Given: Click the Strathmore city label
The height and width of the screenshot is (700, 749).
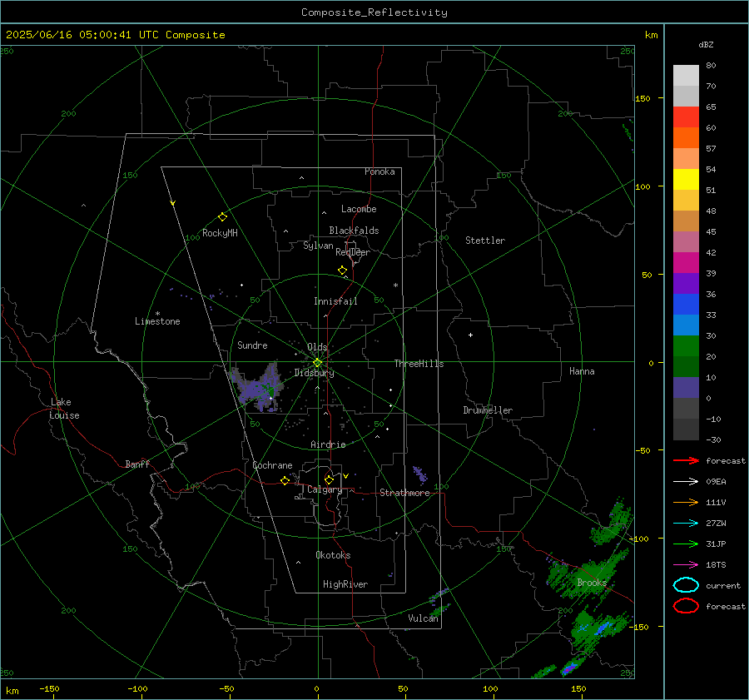Looking at the screenshot, I should [x=404, y=493].
